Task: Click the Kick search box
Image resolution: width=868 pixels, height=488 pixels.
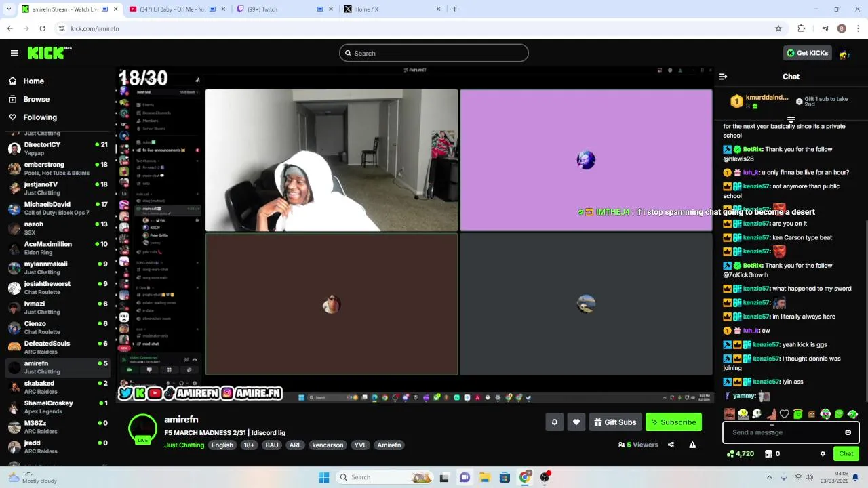Action: [434, 53]
